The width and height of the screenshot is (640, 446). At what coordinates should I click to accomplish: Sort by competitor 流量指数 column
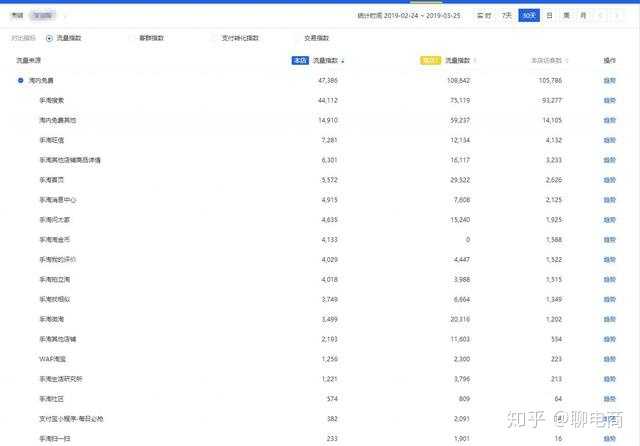(x=458, y=61)
